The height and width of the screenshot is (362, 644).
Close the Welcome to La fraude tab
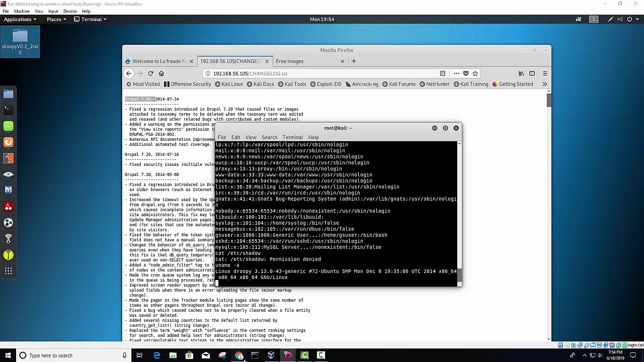coord(191,61)
